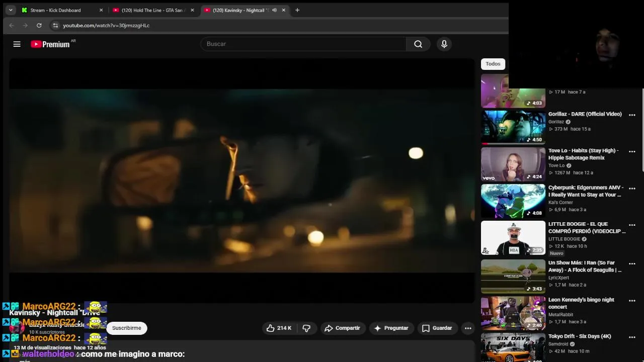Open the LyricXpert channel link

pos(558,278)
